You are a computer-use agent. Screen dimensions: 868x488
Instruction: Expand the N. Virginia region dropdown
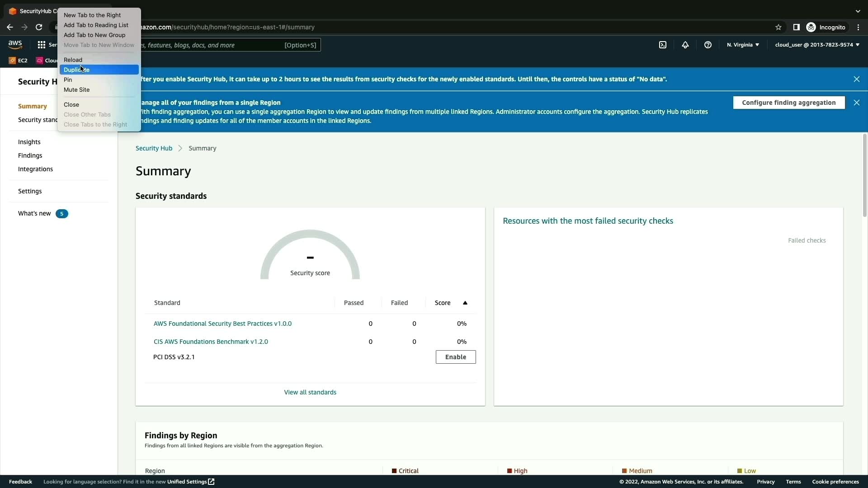743,45
